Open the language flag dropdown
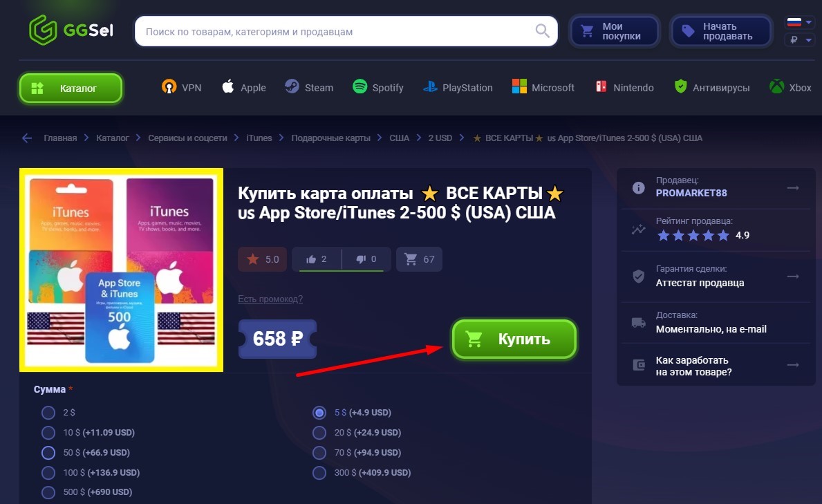The width and height of the screenshot is (822, 504). click(799, 22)
